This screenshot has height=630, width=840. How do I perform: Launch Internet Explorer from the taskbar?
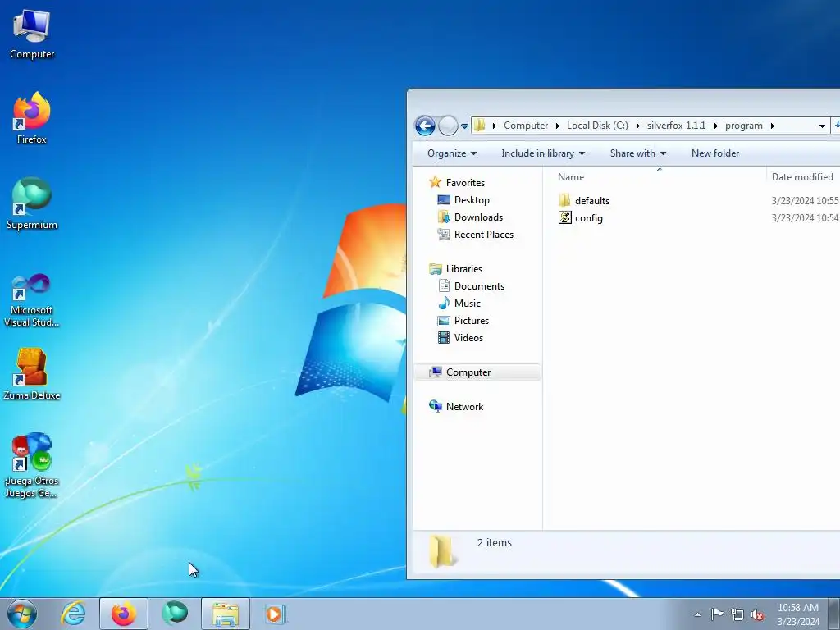point(73,614)
